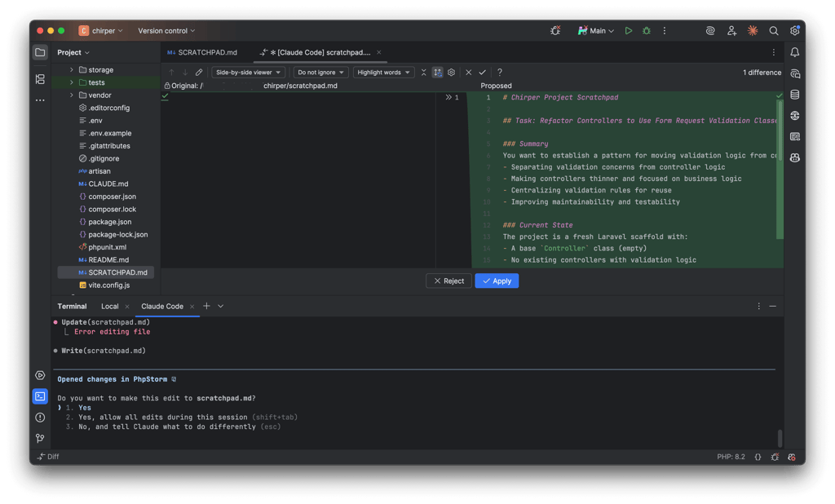Open the Highlight words dropdown
The height and width of the screenshot is (504, 835).
coord(383,73)
